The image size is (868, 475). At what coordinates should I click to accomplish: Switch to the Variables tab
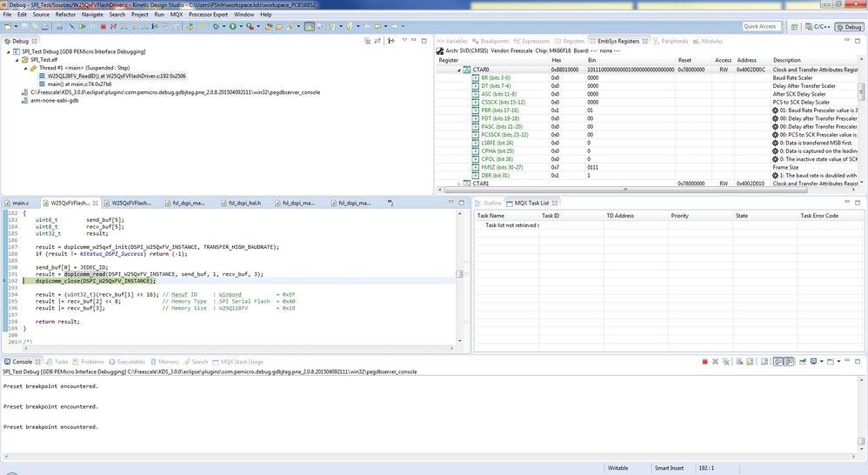click(x=453, y=41)
